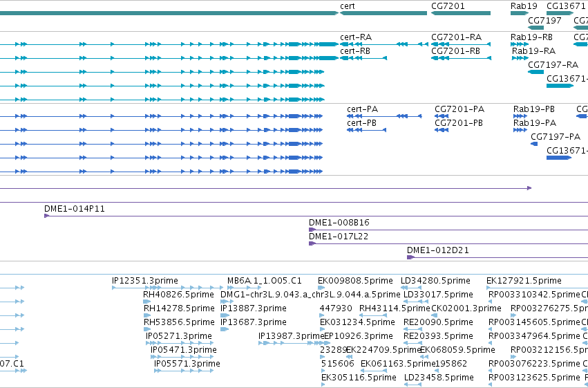588x388 pixels.
Task: Click the feature labeled 515606
Action: [x=337, y=364]
